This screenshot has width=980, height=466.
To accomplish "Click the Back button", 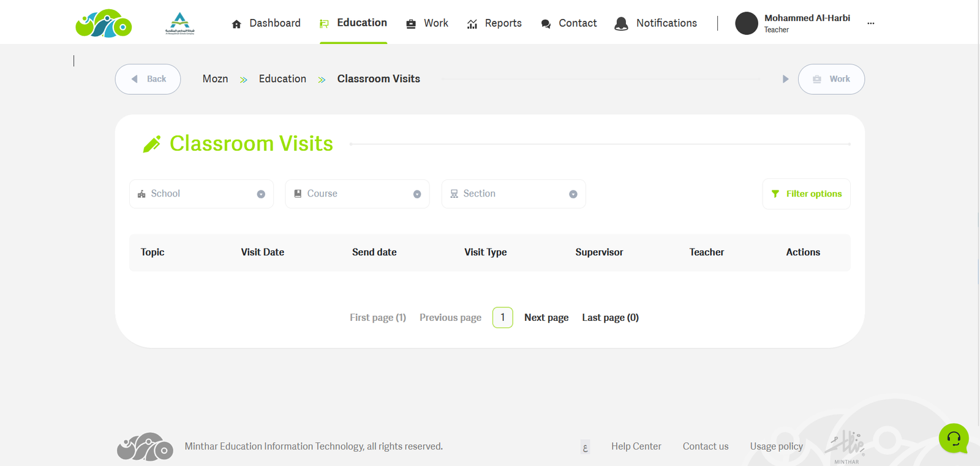I will coord(148,79).
